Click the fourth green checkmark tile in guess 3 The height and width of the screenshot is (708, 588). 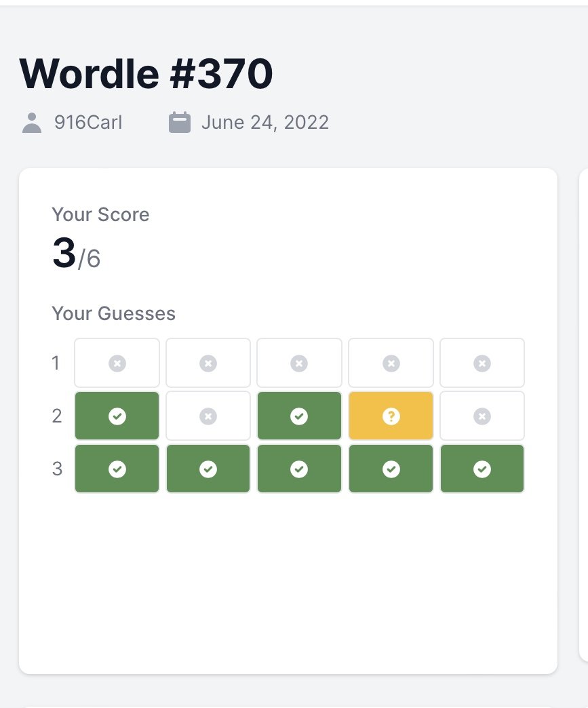coord(391,469)
